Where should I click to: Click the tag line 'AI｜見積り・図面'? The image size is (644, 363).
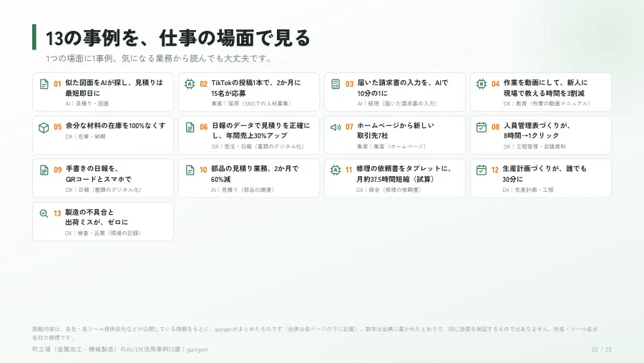pos(87,104)
